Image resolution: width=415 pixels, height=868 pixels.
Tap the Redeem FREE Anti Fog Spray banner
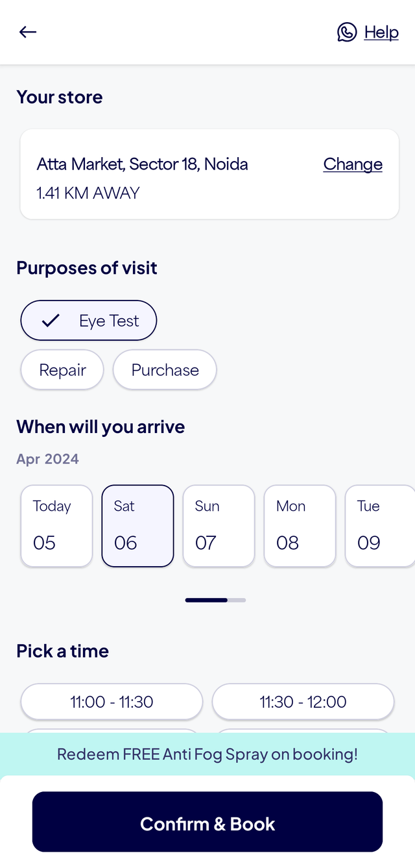[207, 754]
